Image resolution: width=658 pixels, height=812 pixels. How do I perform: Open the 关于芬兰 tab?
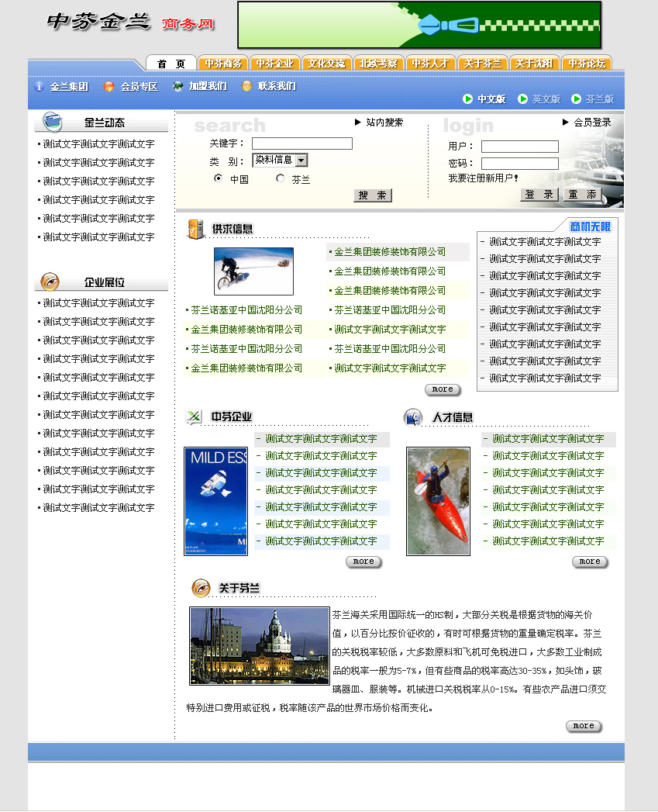pyautogui.click(x=483, y=63)
